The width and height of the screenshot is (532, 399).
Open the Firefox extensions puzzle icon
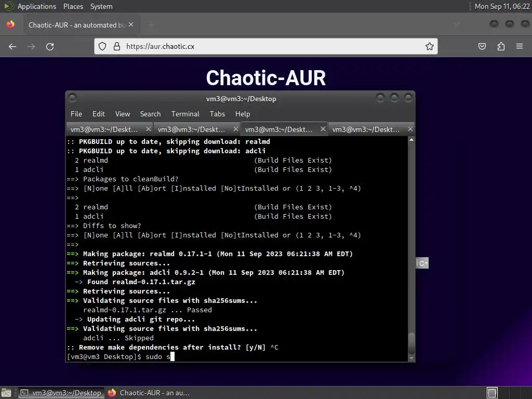(x=501, y=46)
